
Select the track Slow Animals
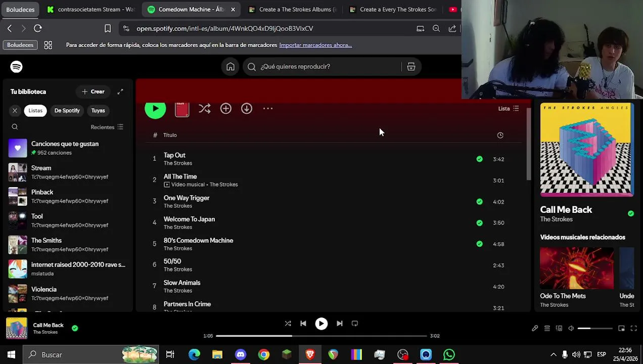pos(182,283)
